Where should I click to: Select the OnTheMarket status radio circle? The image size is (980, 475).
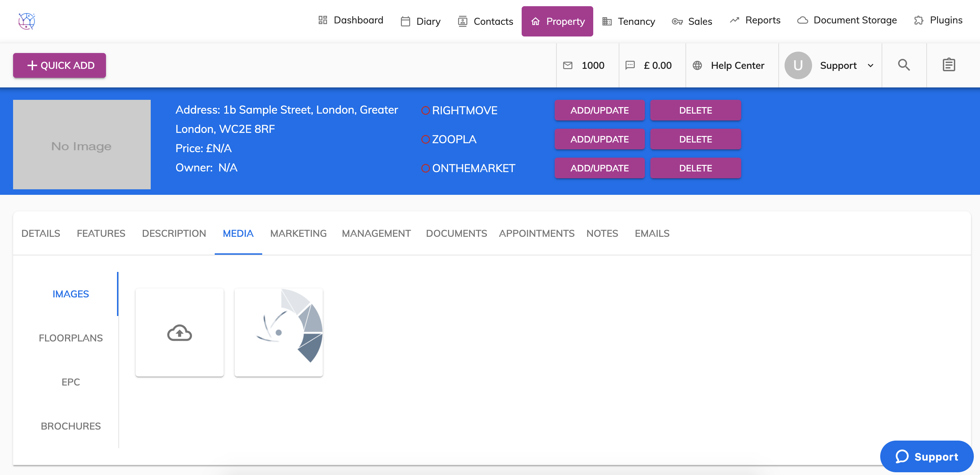tap(425, 168)
